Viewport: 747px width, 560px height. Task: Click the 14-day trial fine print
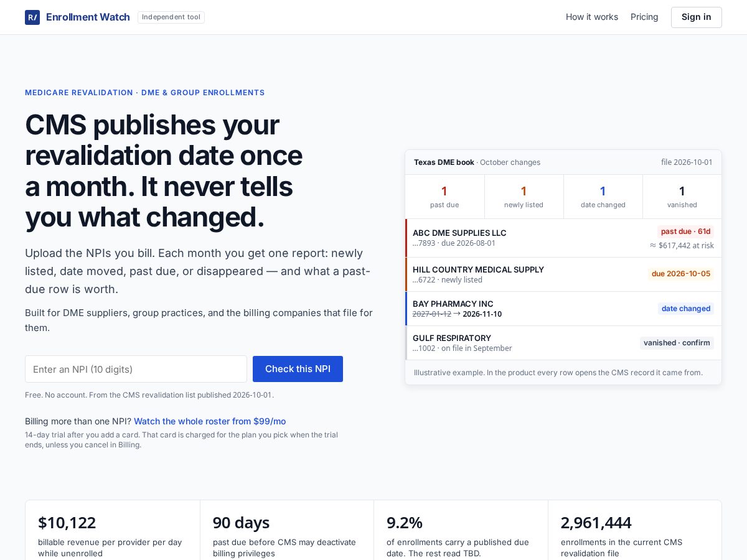181,440
